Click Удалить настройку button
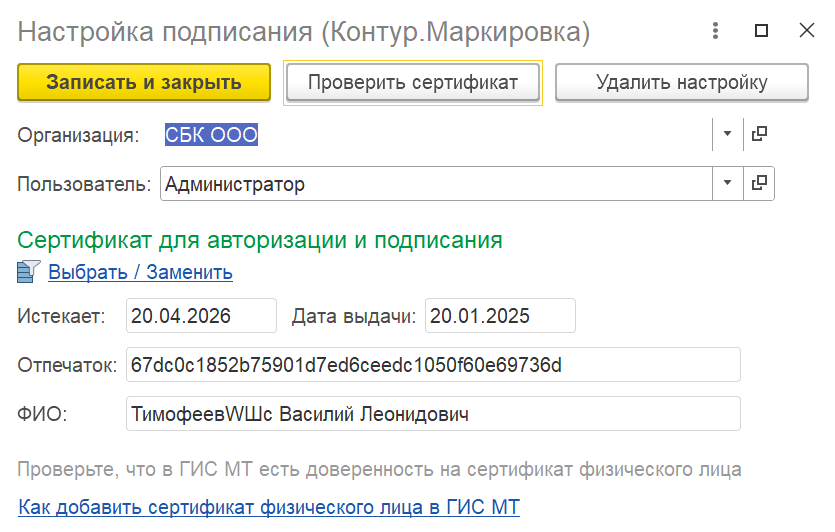This screenshot has width=835, height=532. [682, 83]
